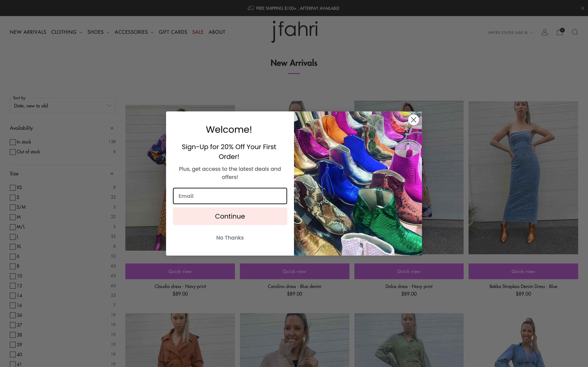Check the Out of stock filter

13,152
